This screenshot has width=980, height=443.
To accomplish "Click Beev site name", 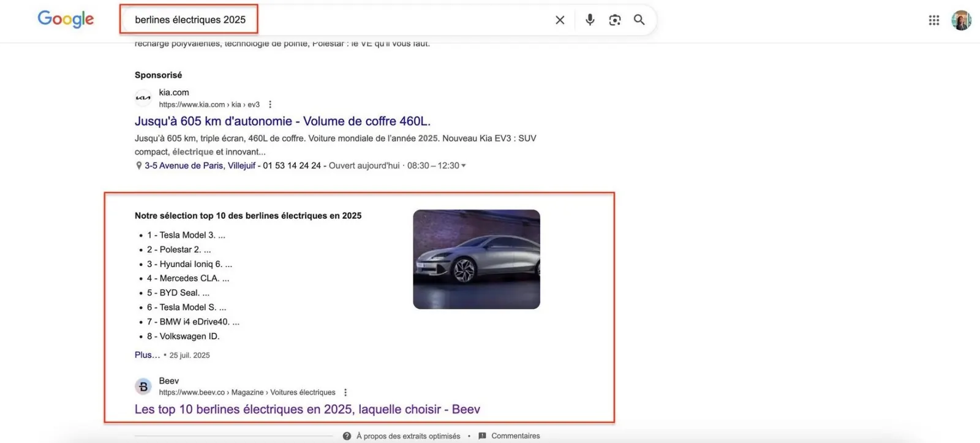I will 169,381.
